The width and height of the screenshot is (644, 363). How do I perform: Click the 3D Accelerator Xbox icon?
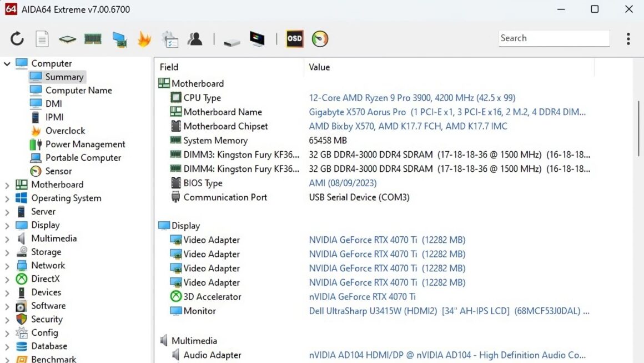[x=176, y=296]
